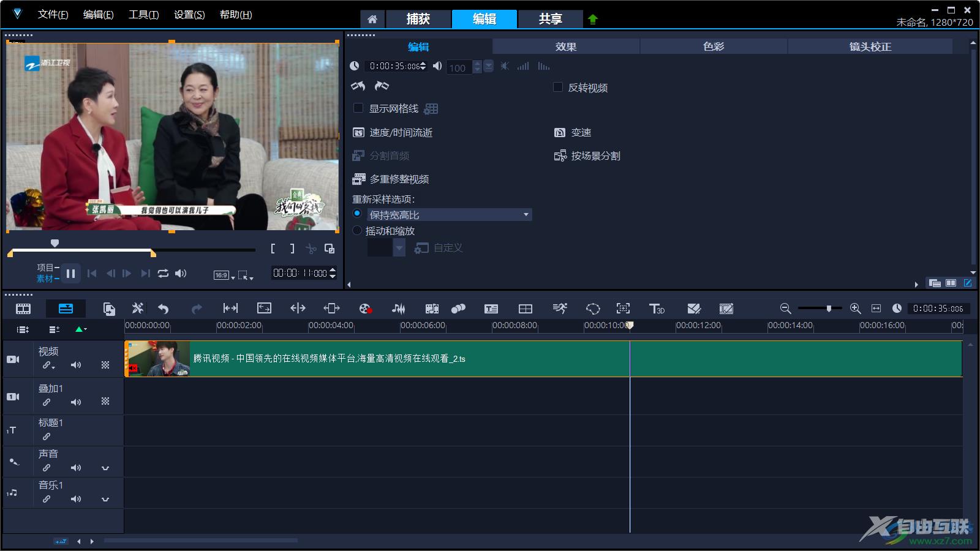
Task: Switch to storyboard view icon
Action: (23, 309)
